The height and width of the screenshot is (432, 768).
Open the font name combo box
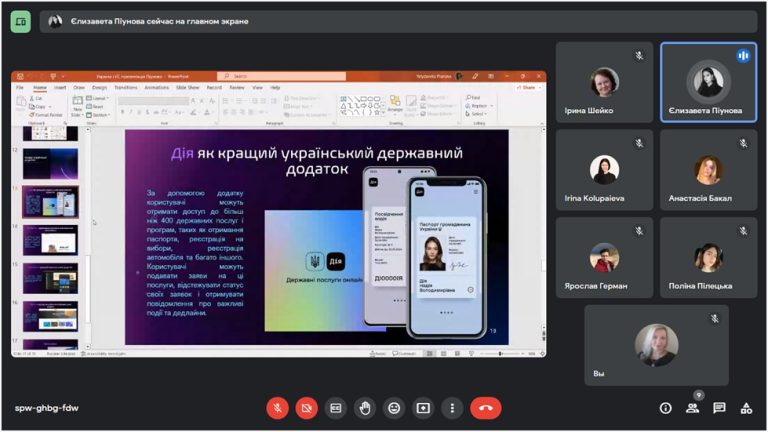click(153, 100)
